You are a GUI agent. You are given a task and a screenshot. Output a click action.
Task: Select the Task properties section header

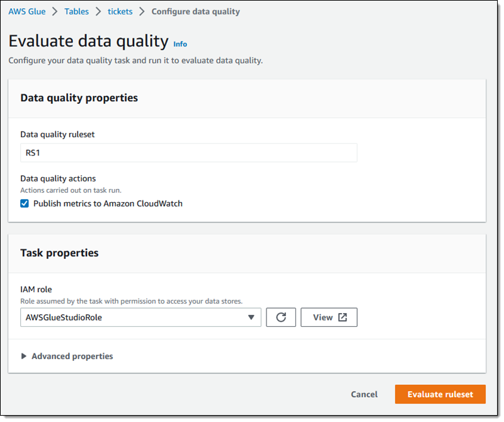click(59, 253)
